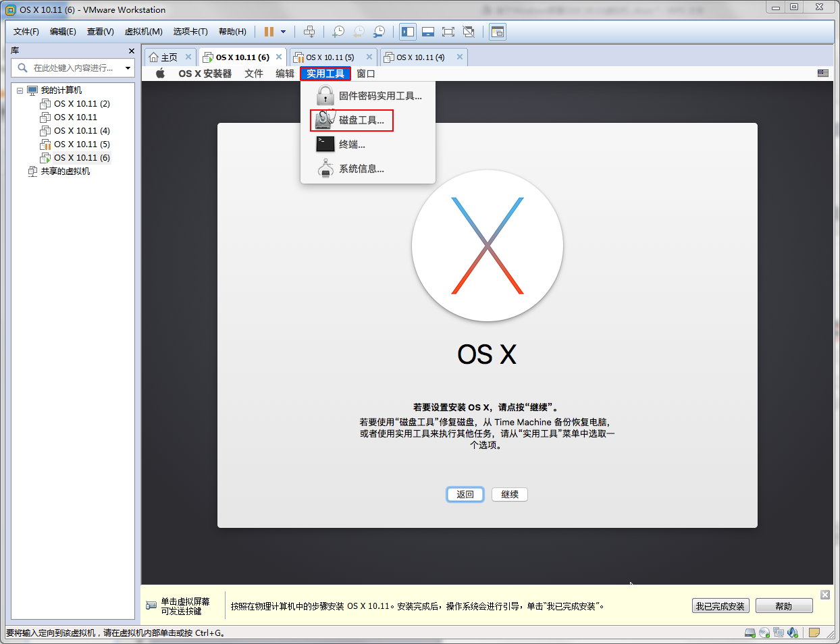The image size is (840, 644).
Task: Choose 系统信息... from the utilities menu
Action: (x=368, y=169)
